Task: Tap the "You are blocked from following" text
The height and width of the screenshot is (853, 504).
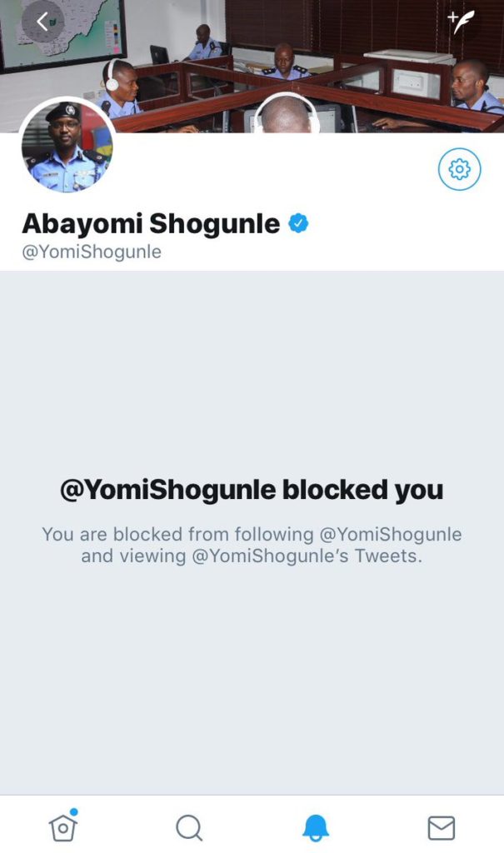Action: point(177,534)
